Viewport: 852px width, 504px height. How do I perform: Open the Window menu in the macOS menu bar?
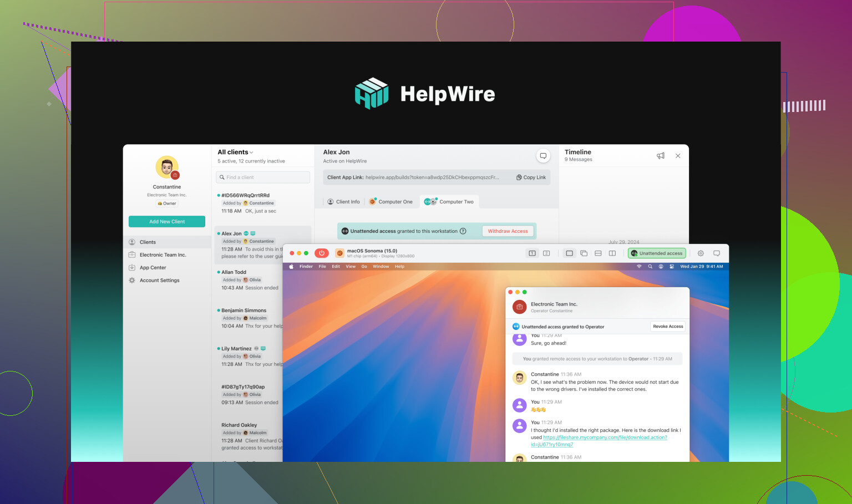[381, 266]
